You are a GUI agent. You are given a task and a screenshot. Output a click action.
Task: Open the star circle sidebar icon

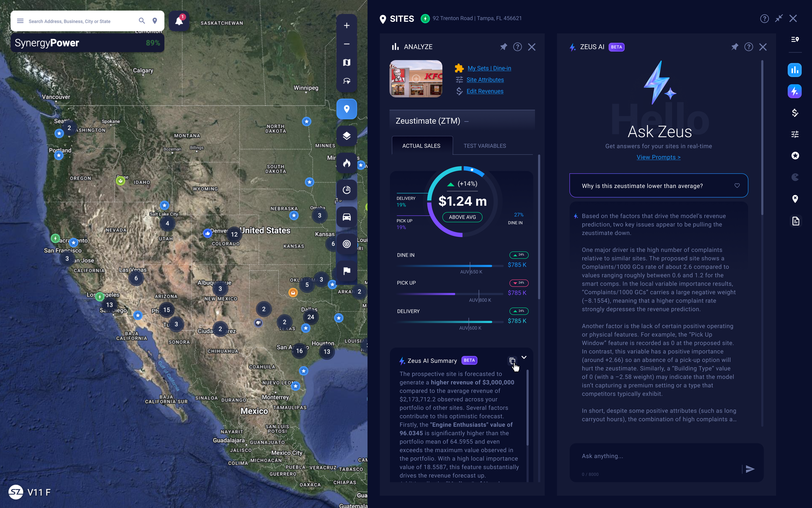coord(795,156)
